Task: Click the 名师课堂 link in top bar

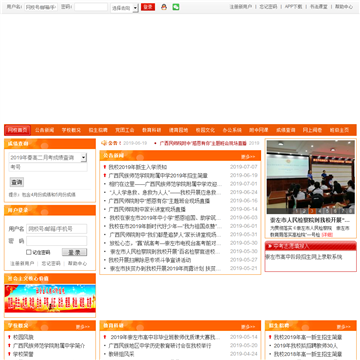Action: coord(319,7)
